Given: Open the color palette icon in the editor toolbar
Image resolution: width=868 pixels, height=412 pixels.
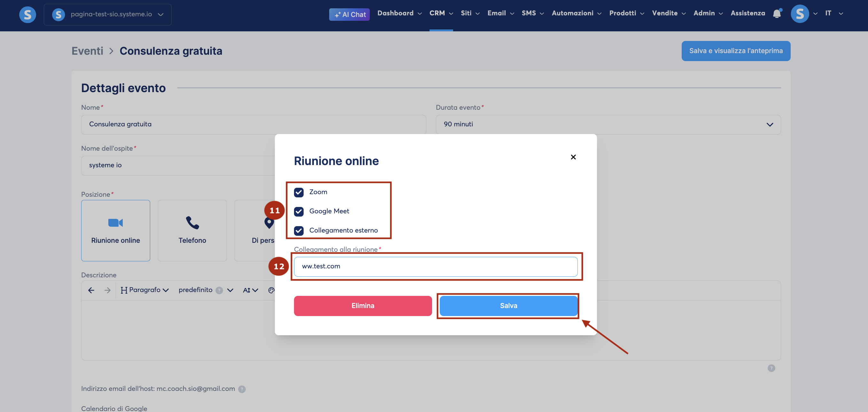Looking at the screenshot, I should 271,290.
